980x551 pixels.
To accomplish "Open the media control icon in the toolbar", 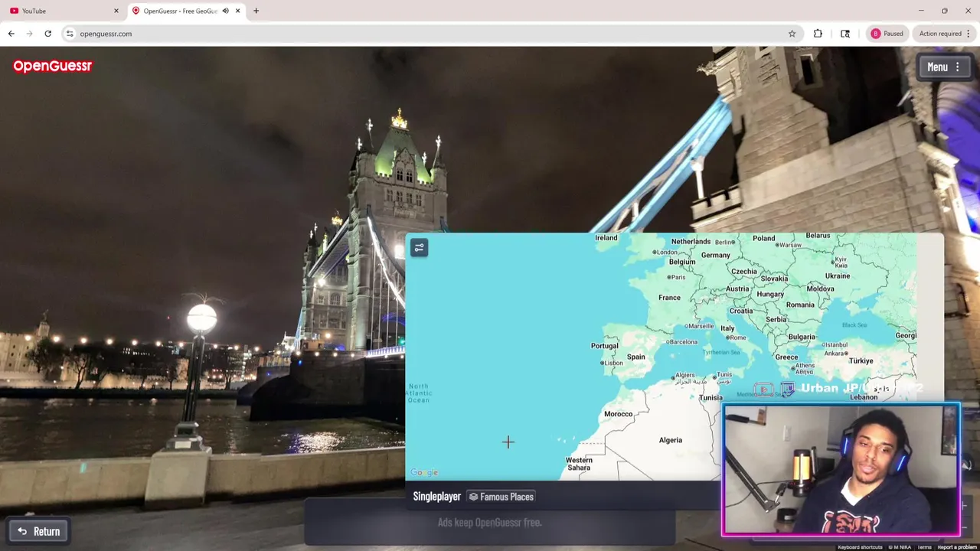I will (x=845, y=34).
